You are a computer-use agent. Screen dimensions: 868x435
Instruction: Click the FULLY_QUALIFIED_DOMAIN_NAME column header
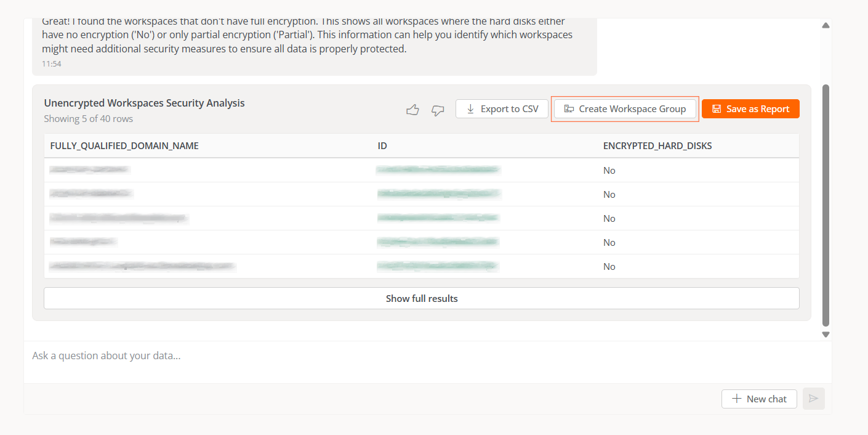[124, 146]
